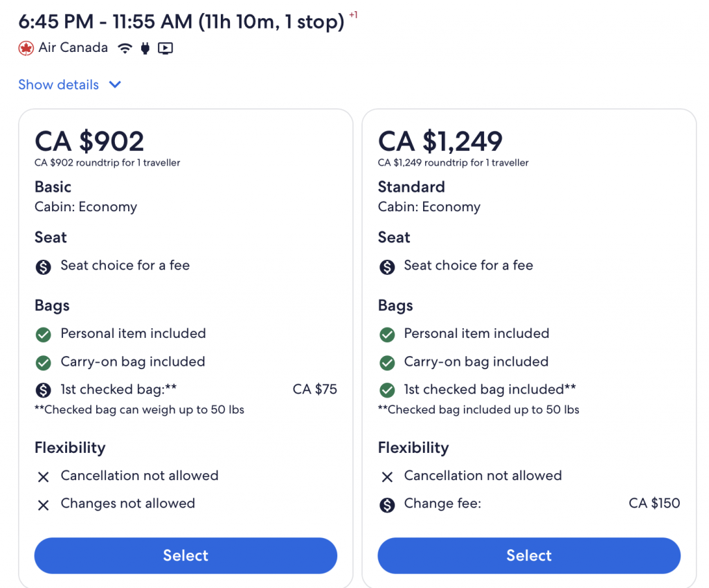Viewport: 709px width, 588px height.
Task: Expand flight info with Show details
Action: point(58,84)
